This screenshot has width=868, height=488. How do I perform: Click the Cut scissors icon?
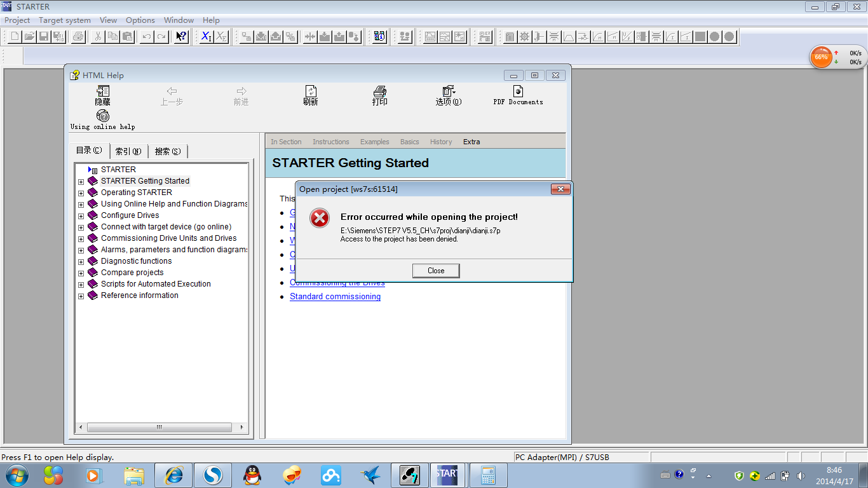(98, 36)
